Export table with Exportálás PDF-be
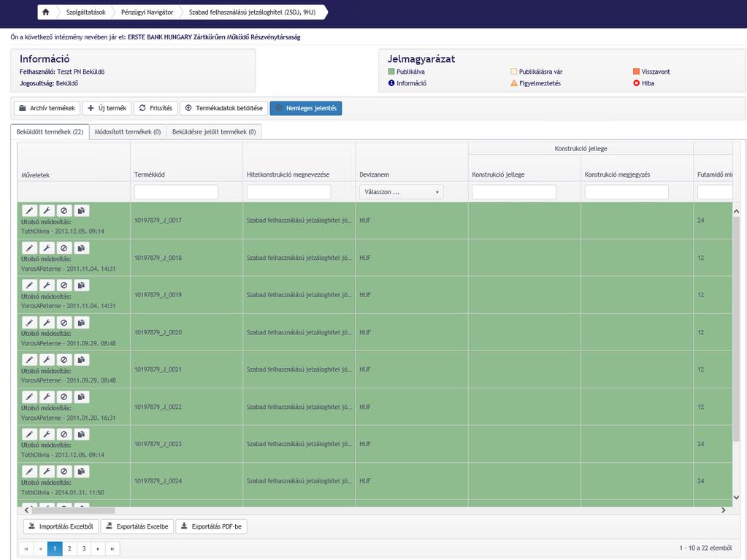 212,526
